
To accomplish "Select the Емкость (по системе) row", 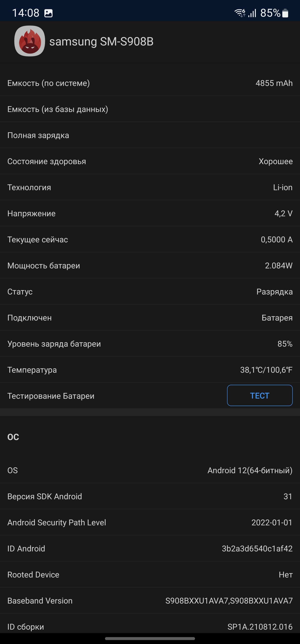I will pos(150,83).
